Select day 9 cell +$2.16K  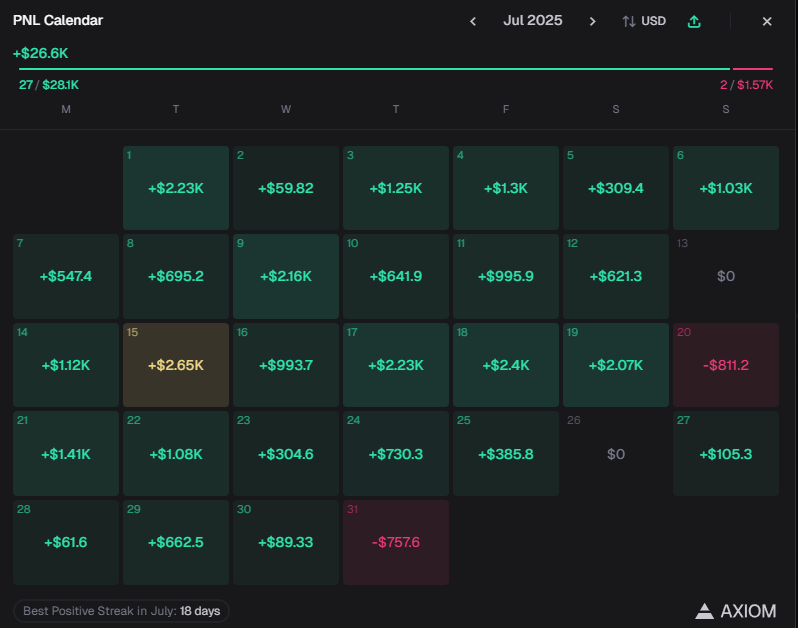tap(286, 276)
